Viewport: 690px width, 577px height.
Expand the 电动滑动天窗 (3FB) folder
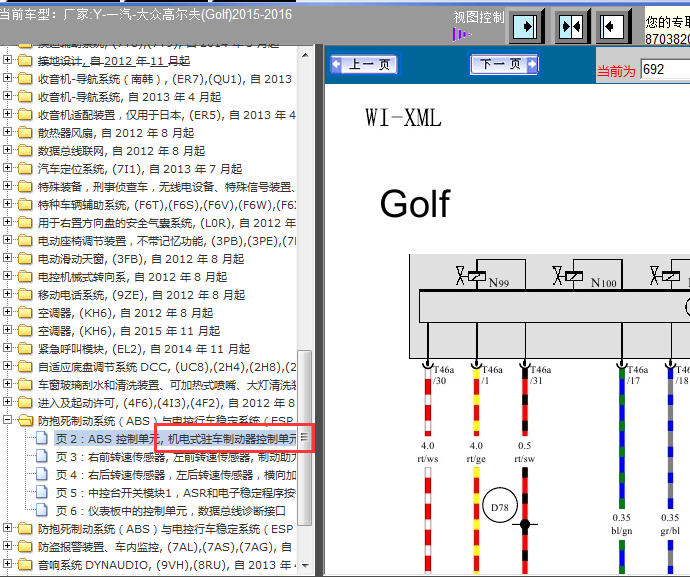(x=7, y=257)
